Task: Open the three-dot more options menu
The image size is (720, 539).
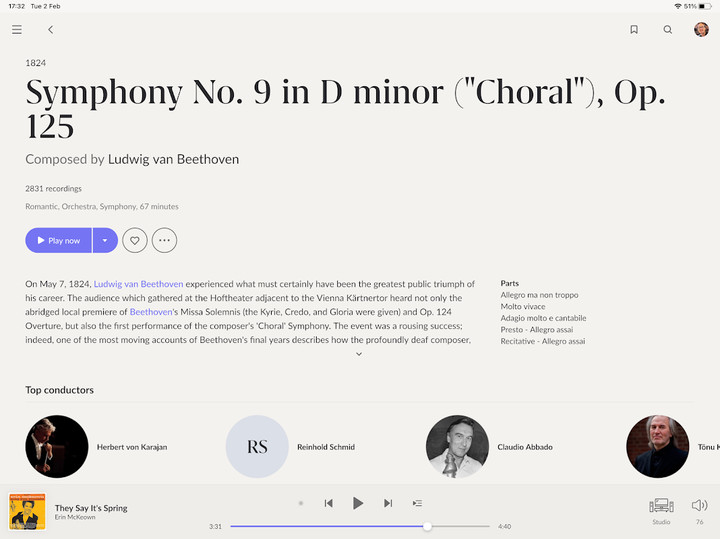Action: [x=165, y=240]
